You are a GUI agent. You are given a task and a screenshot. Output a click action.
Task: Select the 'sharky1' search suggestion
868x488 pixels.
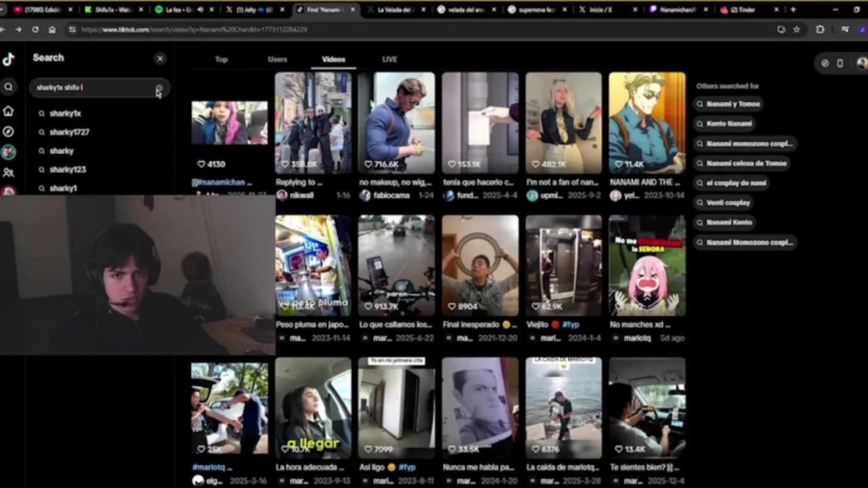point(63,188)
